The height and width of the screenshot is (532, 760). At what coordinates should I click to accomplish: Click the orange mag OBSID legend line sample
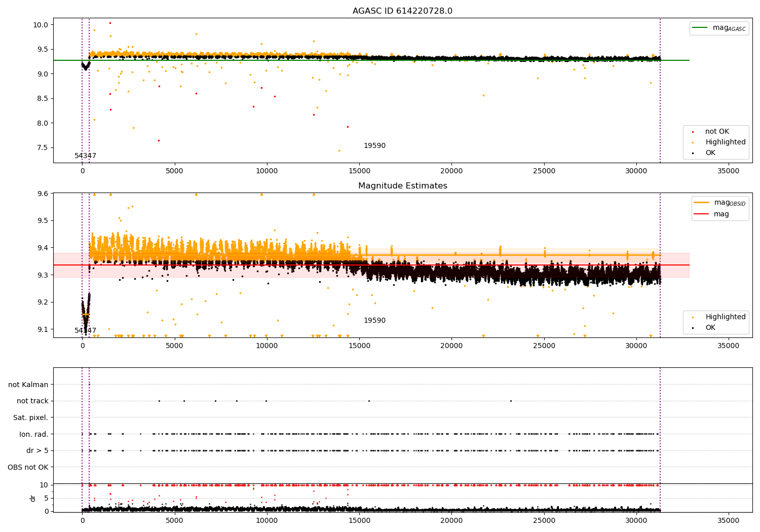tap(701, 203)
